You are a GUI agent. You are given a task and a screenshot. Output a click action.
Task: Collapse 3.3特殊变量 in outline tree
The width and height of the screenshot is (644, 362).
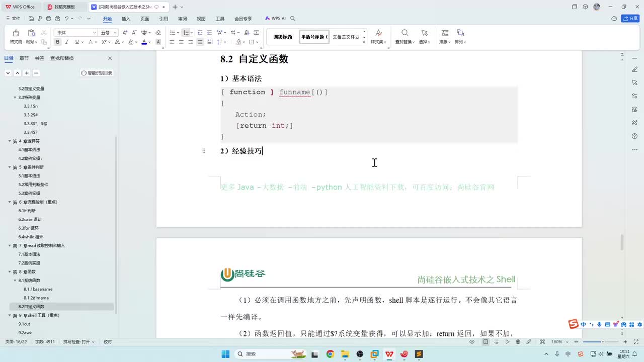coord(15,97)
